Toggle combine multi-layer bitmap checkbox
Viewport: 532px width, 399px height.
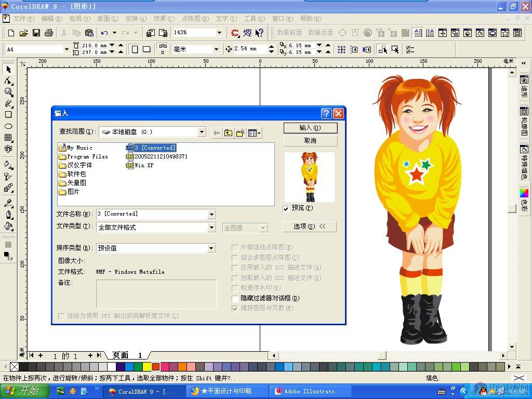tap(234, 258)
